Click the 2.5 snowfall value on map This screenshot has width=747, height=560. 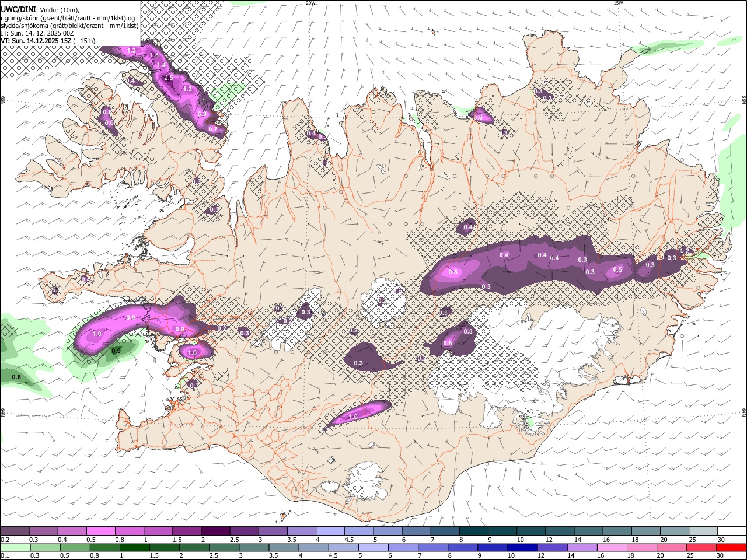point(169,78)
